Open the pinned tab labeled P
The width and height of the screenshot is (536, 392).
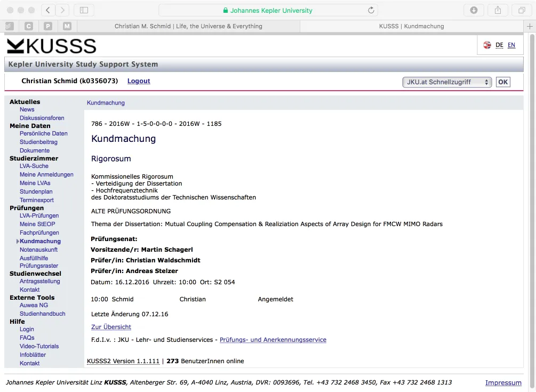(x=48, y=26)
